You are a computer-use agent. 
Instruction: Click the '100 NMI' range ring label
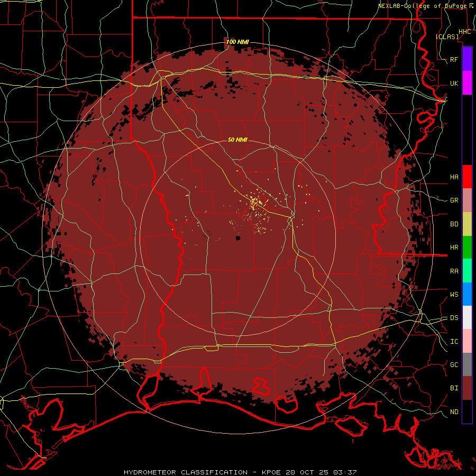point(237,42)
